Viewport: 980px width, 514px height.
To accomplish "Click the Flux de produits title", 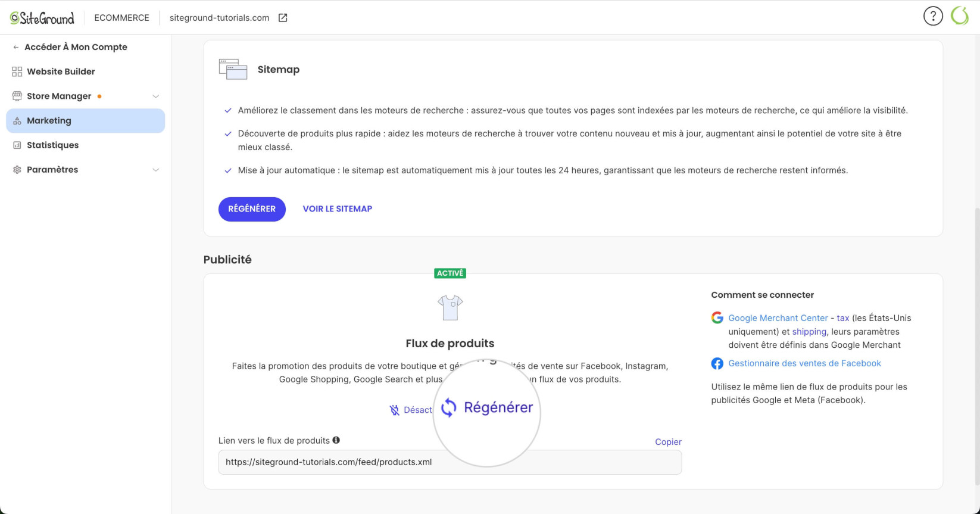I will pyautogui.click(x=450, y=344).
